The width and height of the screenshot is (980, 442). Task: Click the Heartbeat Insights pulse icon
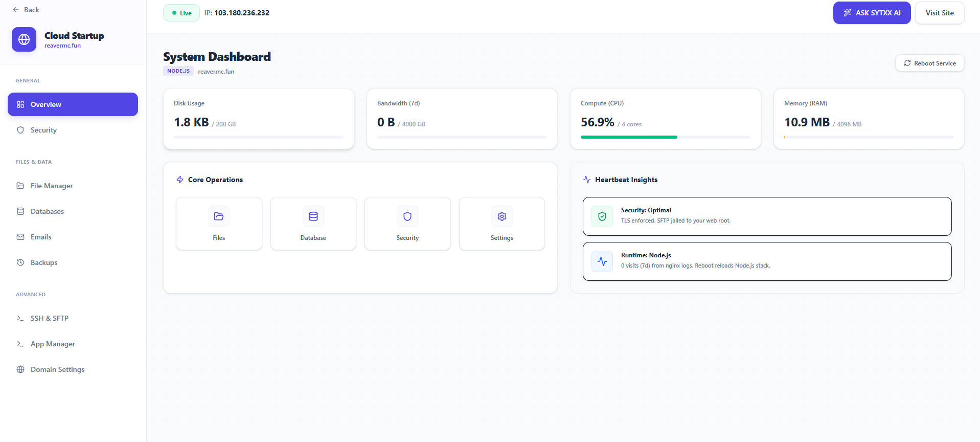tap(587, 180)
